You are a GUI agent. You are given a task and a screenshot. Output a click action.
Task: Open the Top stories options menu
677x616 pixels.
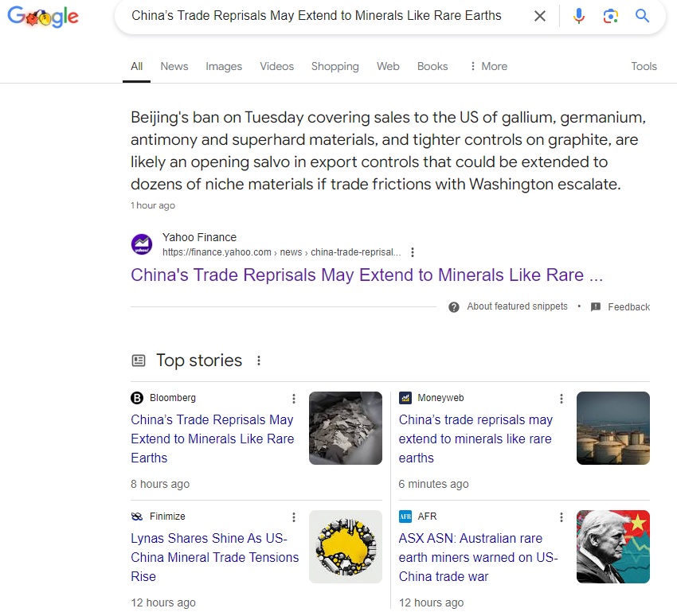click(x=259, y=361)
